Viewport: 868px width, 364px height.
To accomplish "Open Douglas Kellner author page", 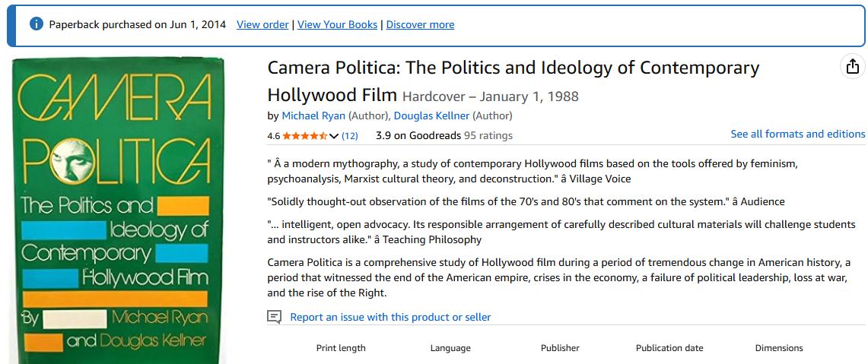I will click(x=432, y=116).
